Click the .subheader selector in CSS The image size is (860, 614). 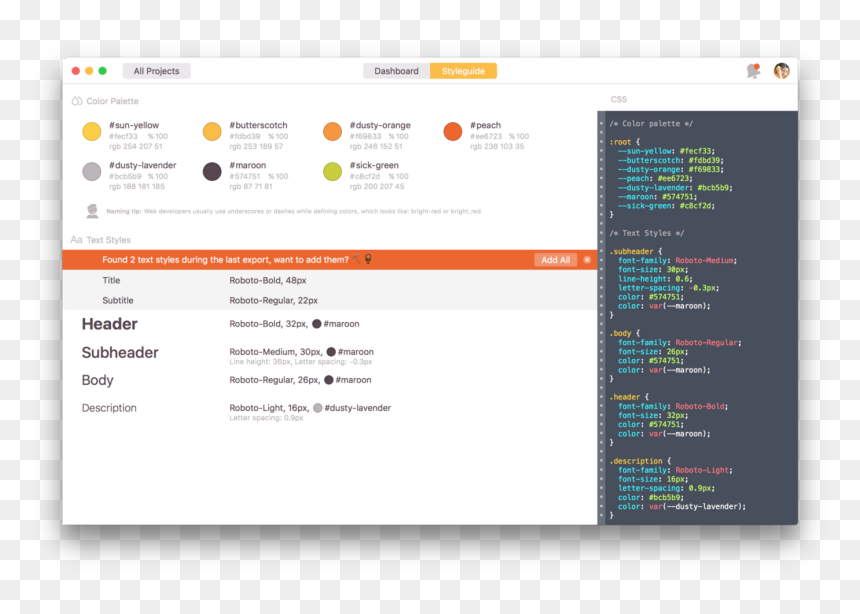(631, 251)
